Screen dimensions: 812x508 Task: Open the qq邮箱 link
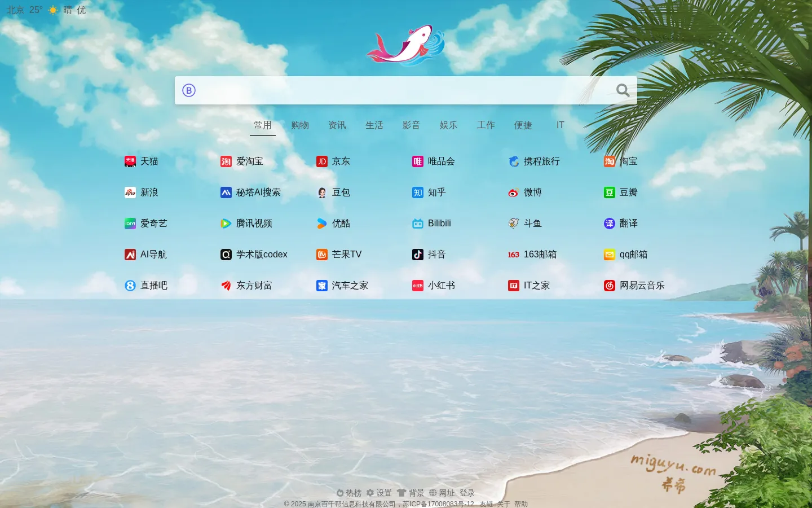pos(626,255)
